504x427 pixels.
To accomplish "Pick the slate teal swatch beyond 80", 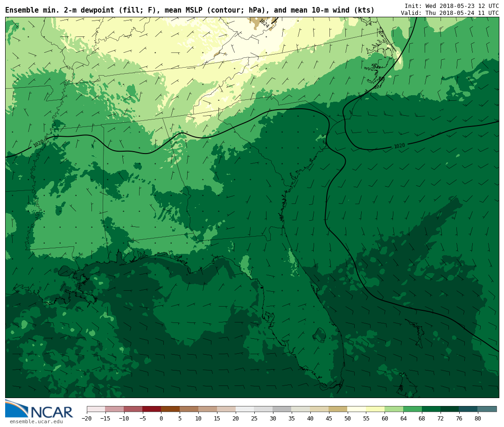I will pyautogui.click(x=488, y=409).
